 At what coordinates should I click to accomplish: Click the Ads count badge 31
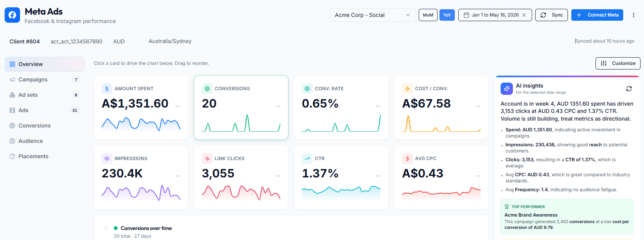(x=75, y=110)
